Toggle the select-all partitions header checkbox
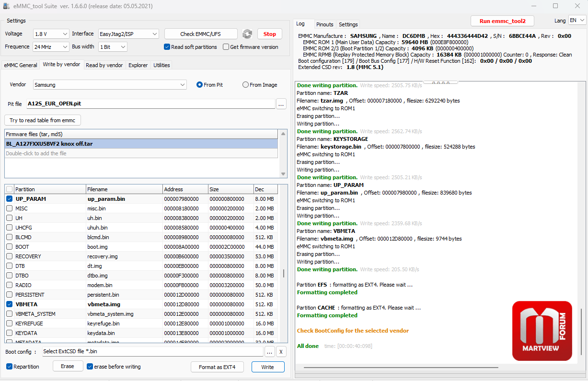 click(x=10, y=189)
